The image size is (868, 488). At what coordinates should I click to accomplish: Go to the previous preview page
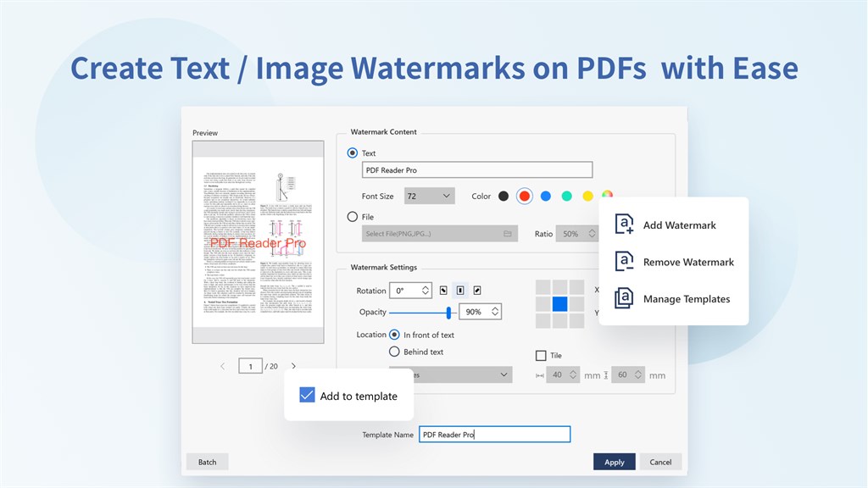coord(223,366)
